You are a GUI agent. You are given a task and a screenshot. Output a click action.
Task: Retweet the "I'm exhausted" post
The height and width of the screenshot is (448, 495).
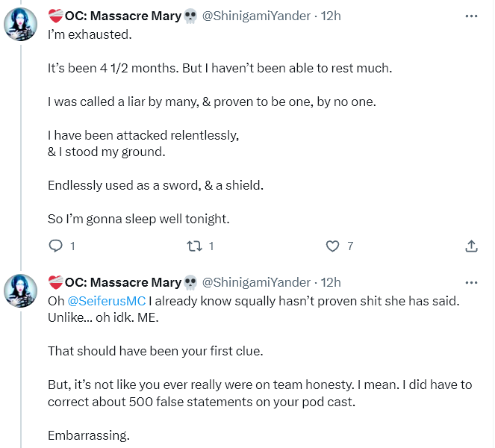pos(194,246)
